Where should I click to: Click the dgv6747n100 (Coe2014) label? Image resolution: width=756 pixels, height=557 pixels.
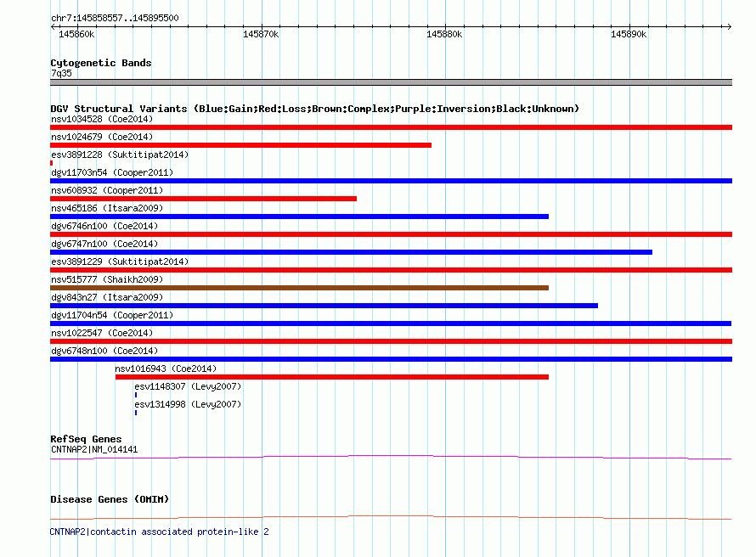pos(104,244)
